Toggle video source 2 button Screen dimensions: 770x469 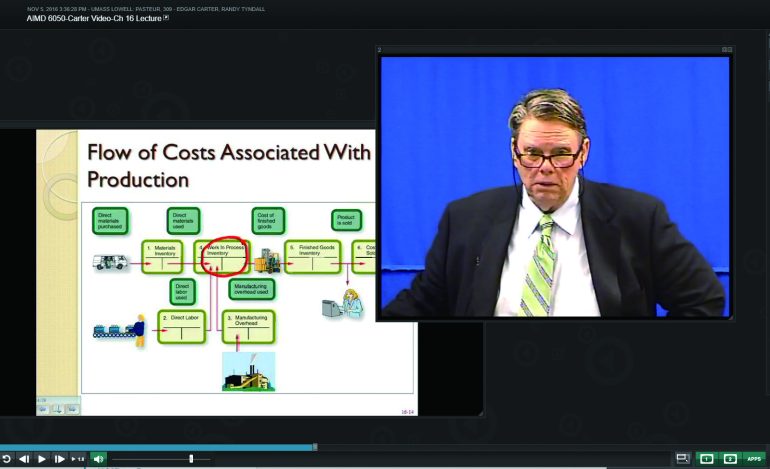coord(730,458)
